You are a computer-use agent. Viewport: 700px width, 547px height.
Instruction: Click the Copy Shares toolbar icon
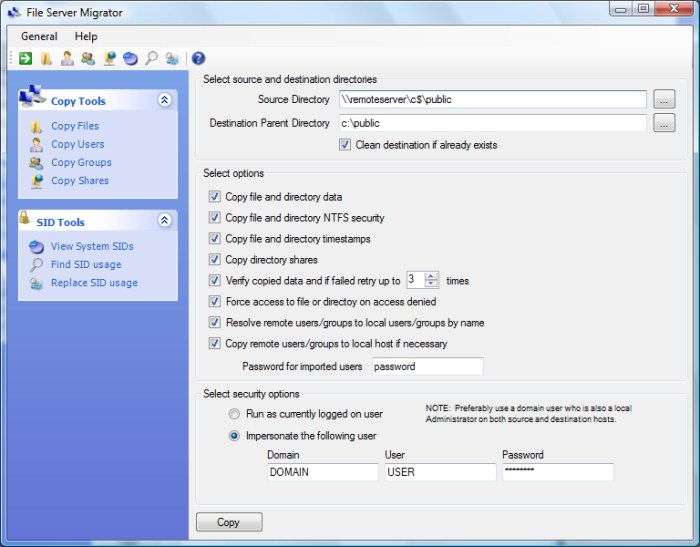[x=109, y=59]
